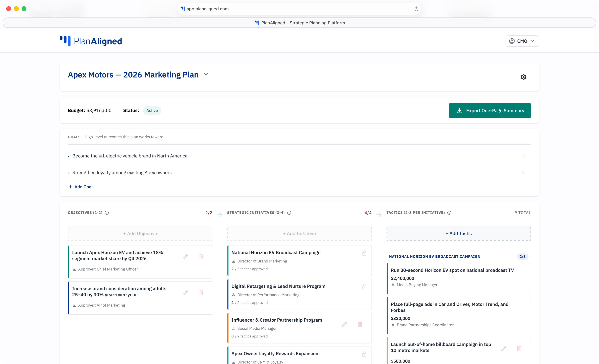
Task: Click 'Director of Brand Marketing' owner label
Action: (262, 261)
